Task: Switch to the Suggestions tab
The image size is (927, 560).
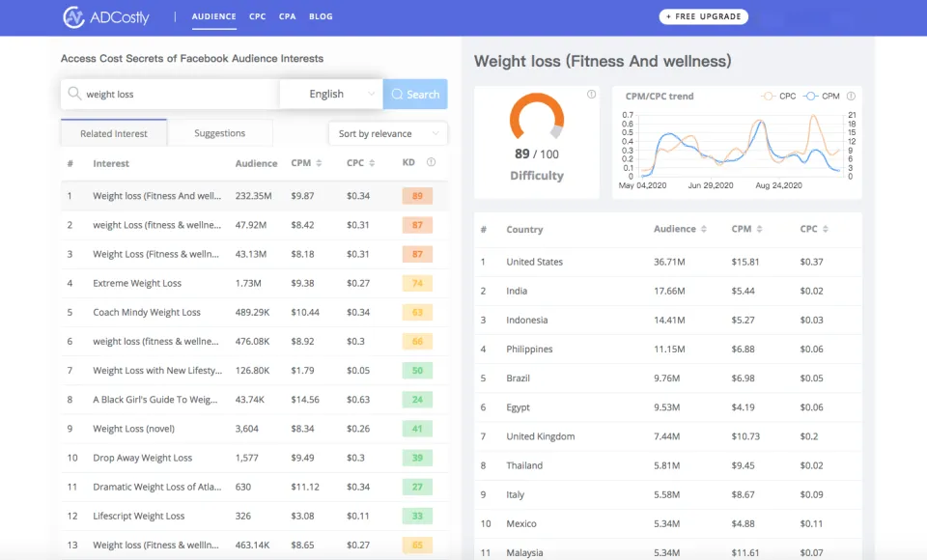Action: tap(219, 133)
